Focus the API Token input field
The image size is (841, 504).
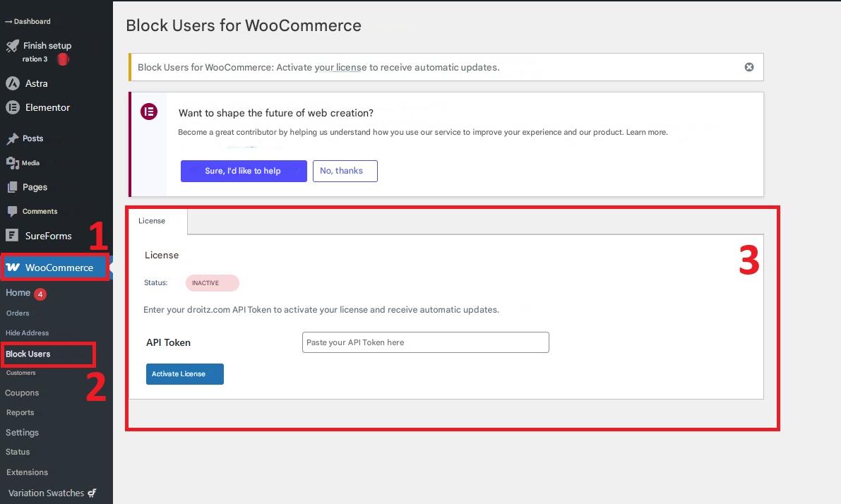point(425,342)
